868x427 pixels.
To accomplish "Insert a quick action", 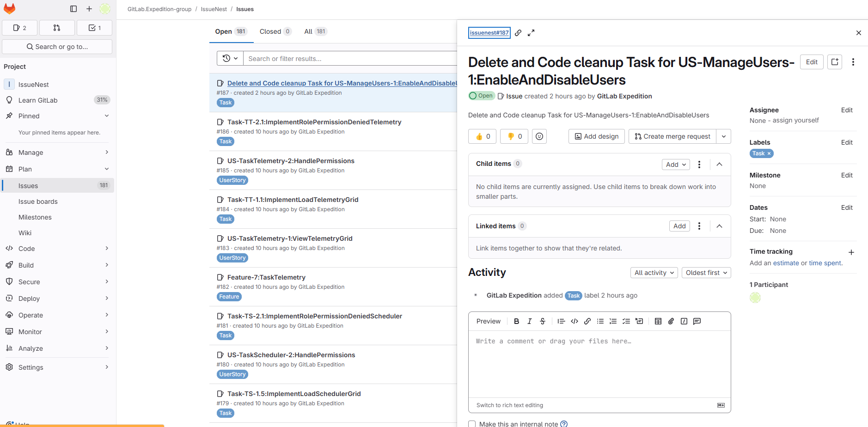I will coord(684,321).
